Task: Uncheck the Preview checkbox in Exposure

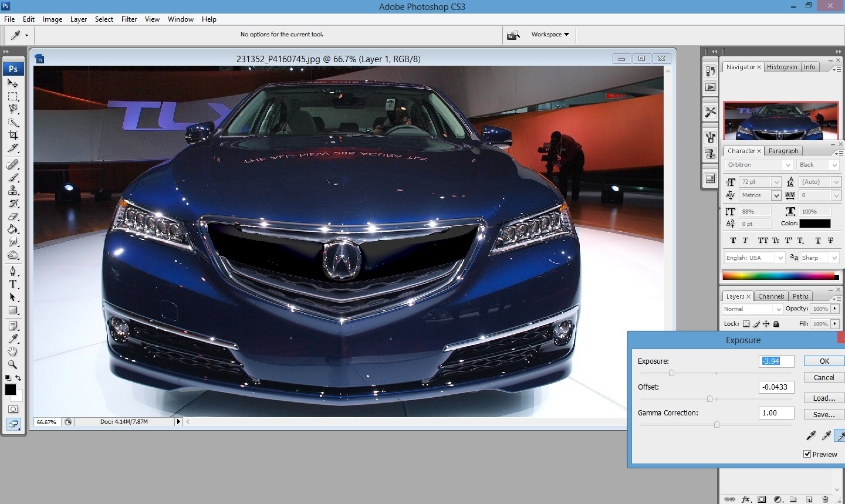Action: [807, 454]
